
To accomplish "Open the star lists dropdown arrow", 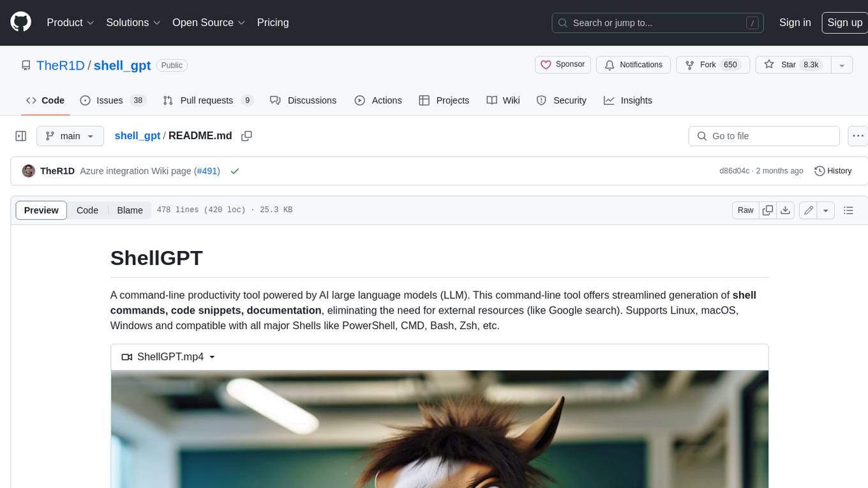I will (841, 65).
